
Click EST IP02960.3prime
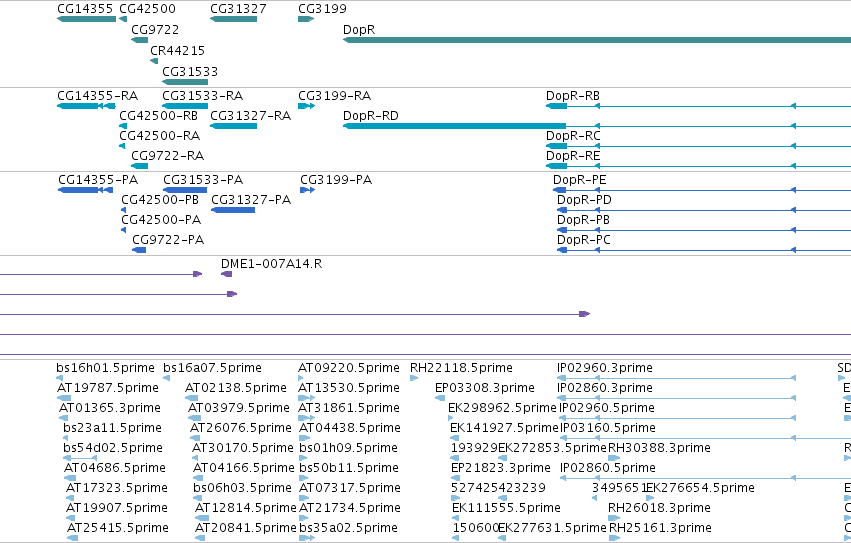pyautogui.click(x=677, y=378)
